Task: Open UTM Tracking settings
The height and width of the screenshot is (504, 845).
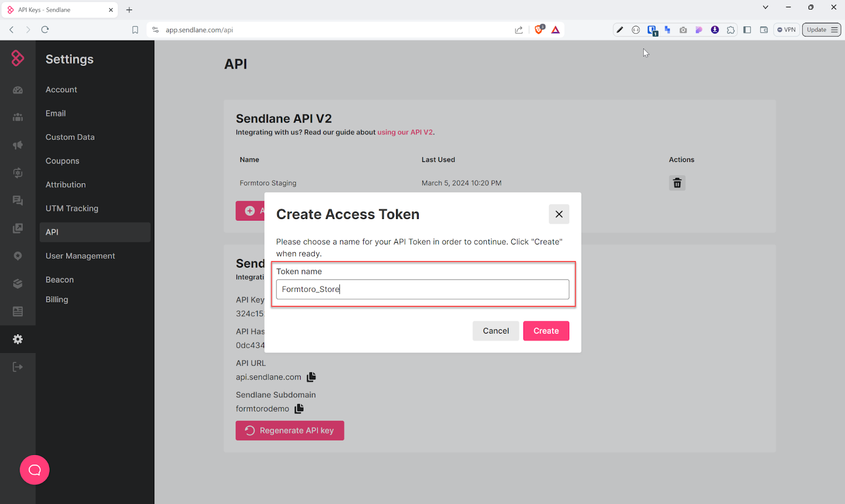Action: (x=72, y=208)
